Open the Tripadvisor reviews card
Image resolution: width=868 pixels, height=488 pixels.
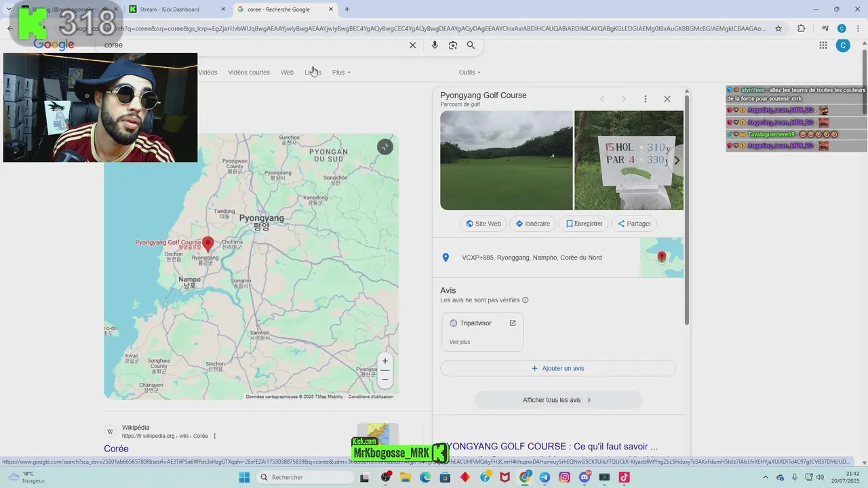click(482, 332)
